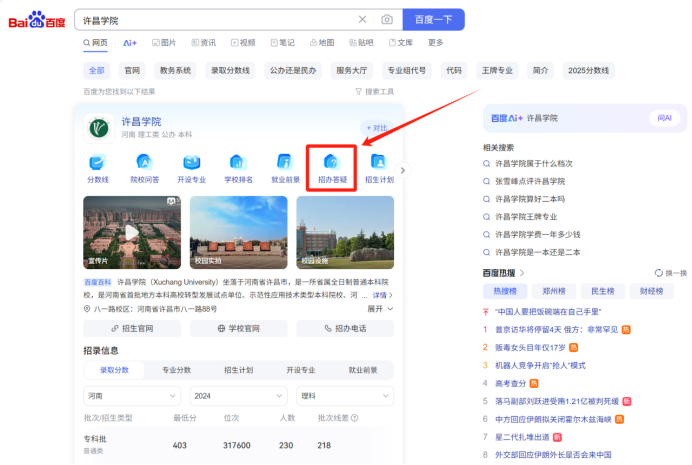This screenshot has width=692, height=465.
Task: Open the 文库 tab
Action: click(401, 43)
